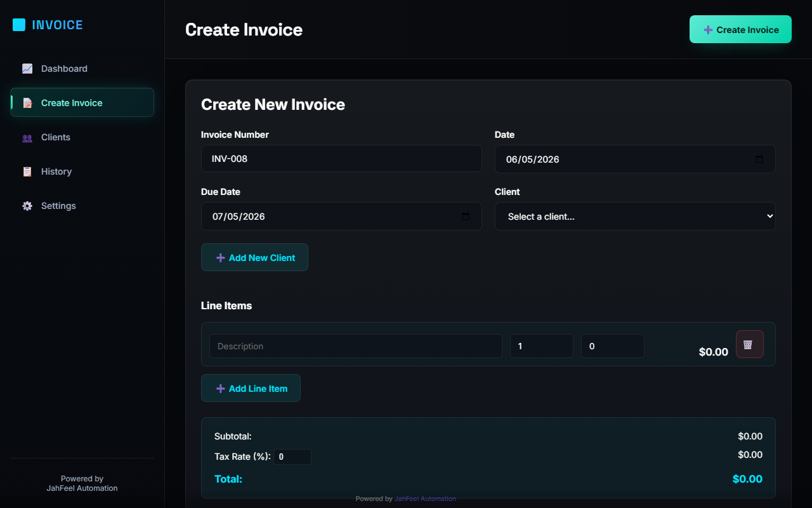Screen dimensions: 812x508
Task: Open the Dashboard page
Action: (82, 69)
